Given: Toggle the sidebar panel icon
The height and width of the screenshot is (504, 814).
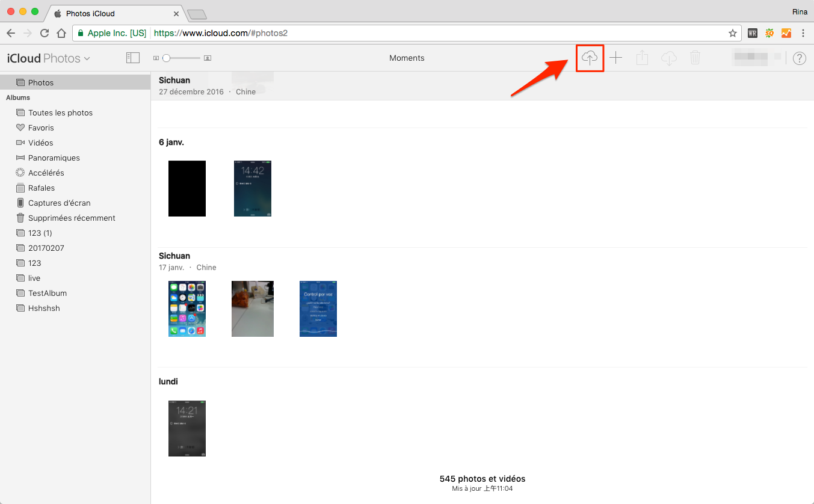Looking at the screenshot, I should 132,58.
